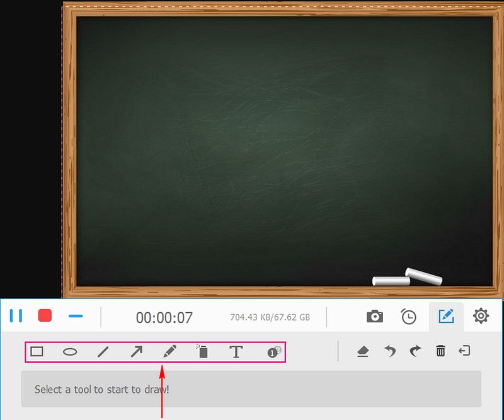
Task: Choose the airbrush spray tool
Action: (x=202, y=351)
